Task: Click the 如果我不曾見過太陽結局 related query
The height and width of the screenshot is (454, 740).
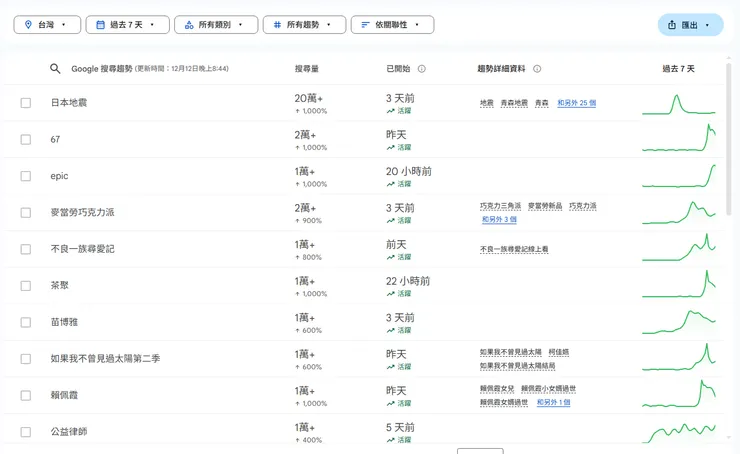Action: (517, 366)
